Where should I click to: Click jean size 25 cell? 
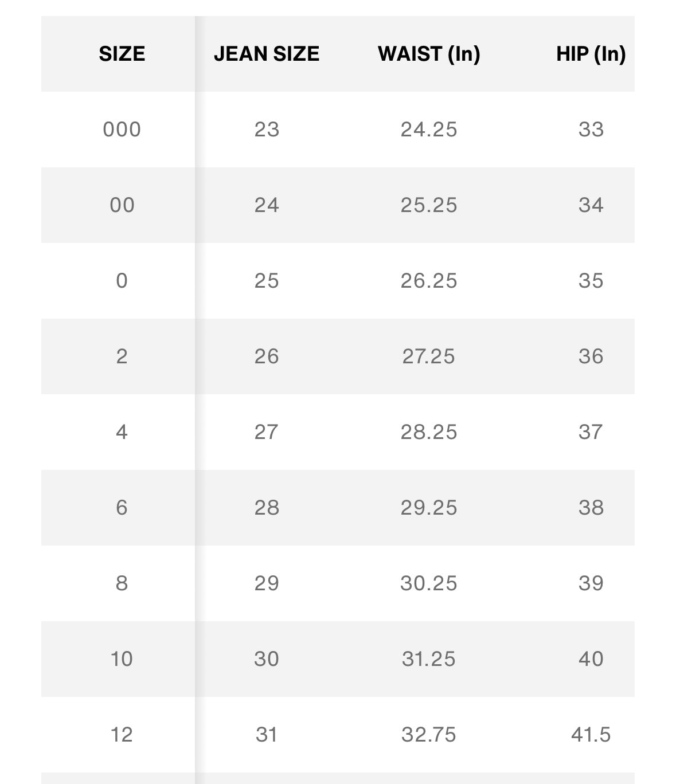coord(267,281)
